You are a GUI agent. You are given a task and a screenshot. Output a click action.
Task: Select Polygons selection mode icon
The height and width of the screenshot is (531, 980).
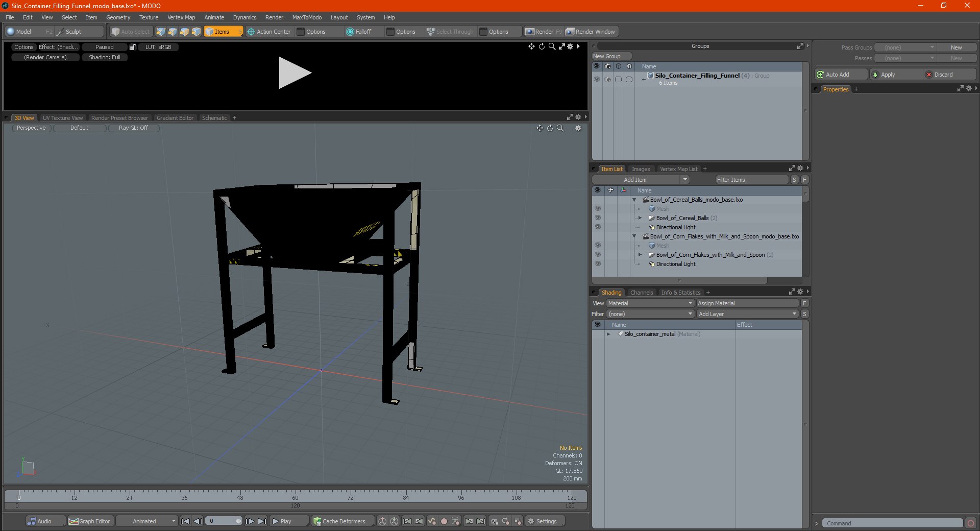pos(184,32)
